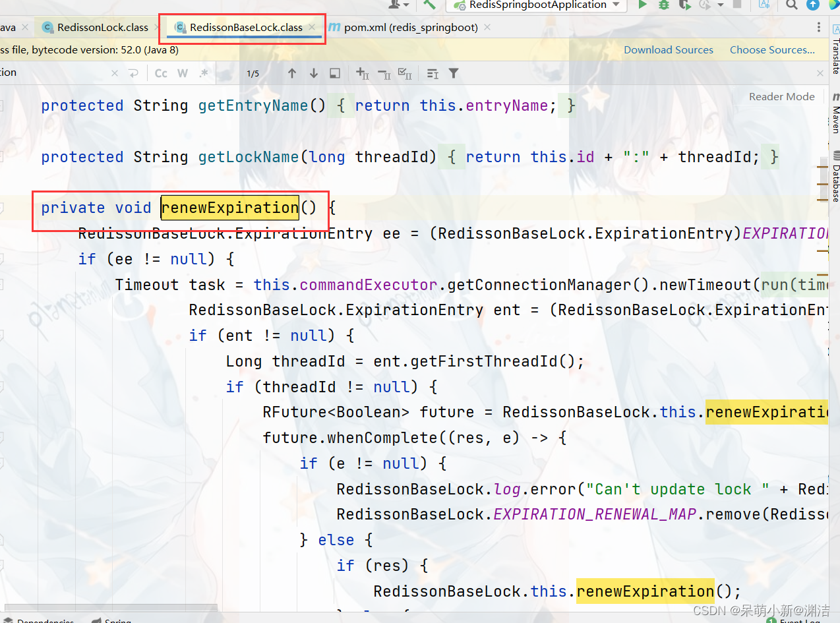Unselect occurrence icon in find bar
Screen dimensions: 840x623
click(x=384, y=73)
